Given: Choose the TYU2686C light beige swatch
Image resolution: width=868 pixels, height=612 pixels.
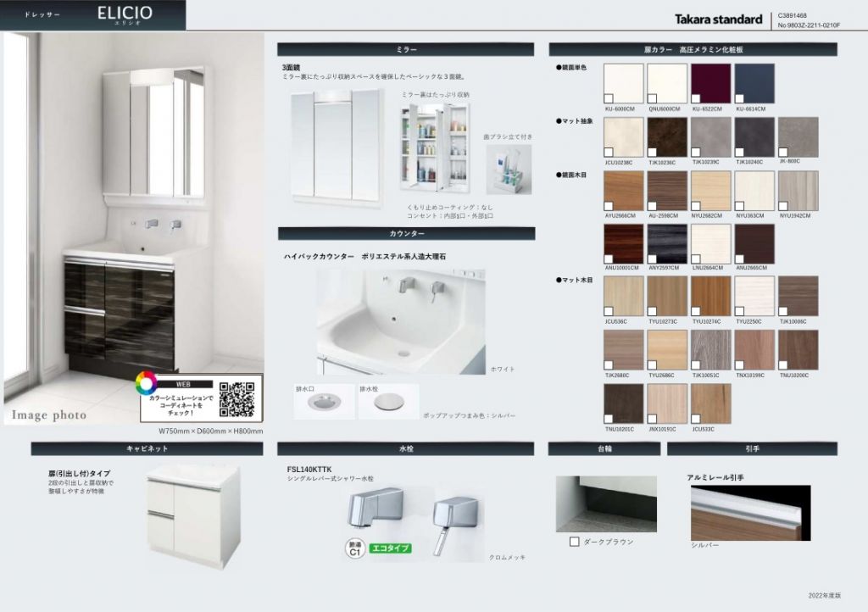Looking at the screenshot, I should [667, 350].
